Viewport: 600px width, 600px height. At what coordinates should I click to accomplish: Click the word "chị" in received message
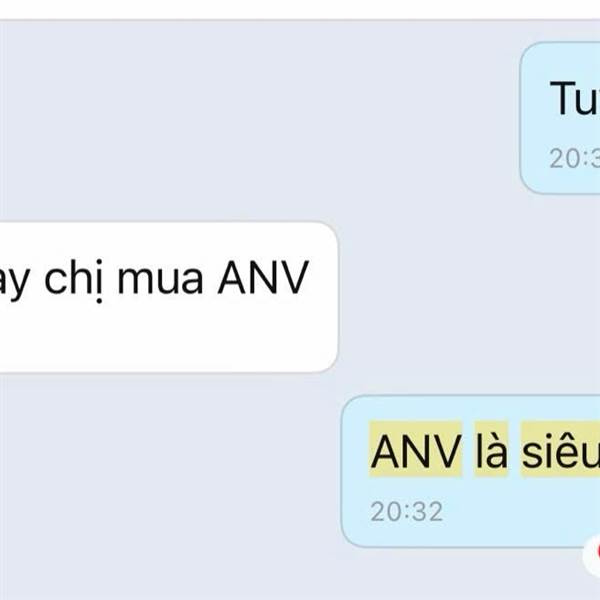74,280
